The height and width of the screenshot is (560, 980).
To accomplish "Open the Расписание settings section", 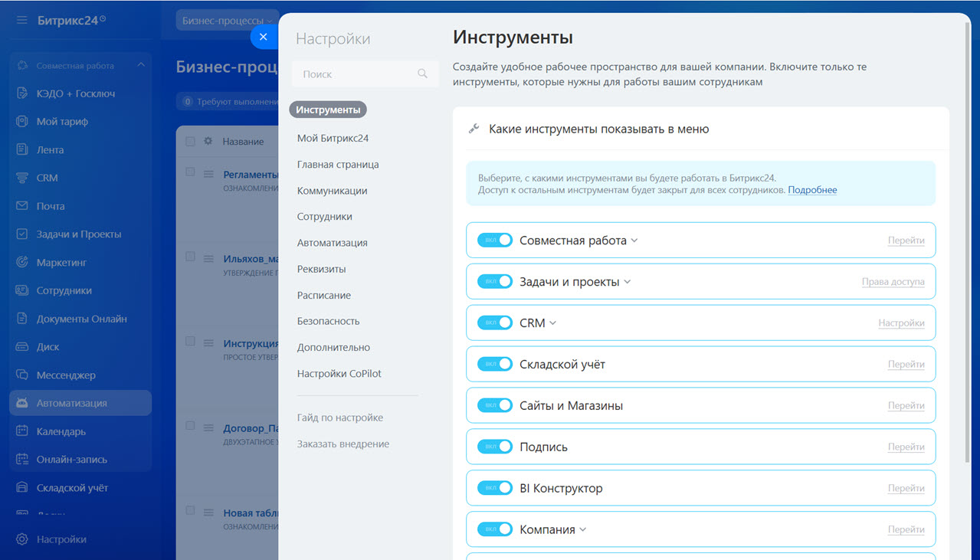I will pyautogui.click(x=324, y=295).
